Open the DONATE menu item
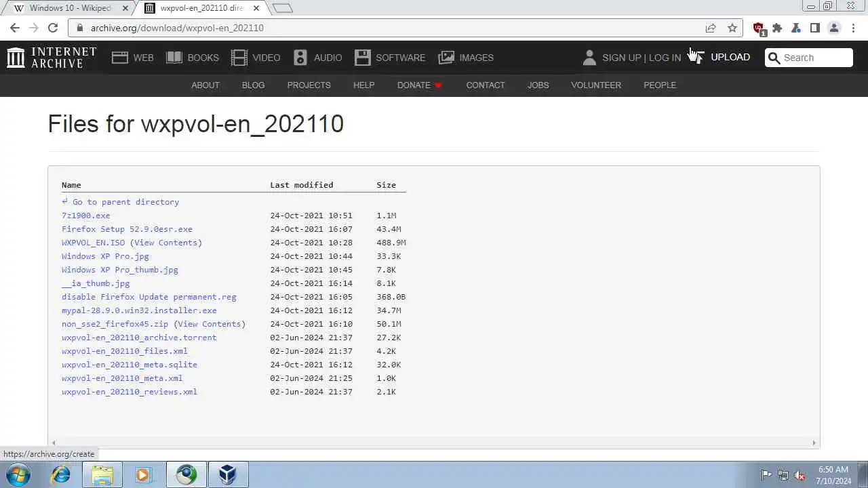The height and width of the screenshot is (488, 868). pos(419,85)
